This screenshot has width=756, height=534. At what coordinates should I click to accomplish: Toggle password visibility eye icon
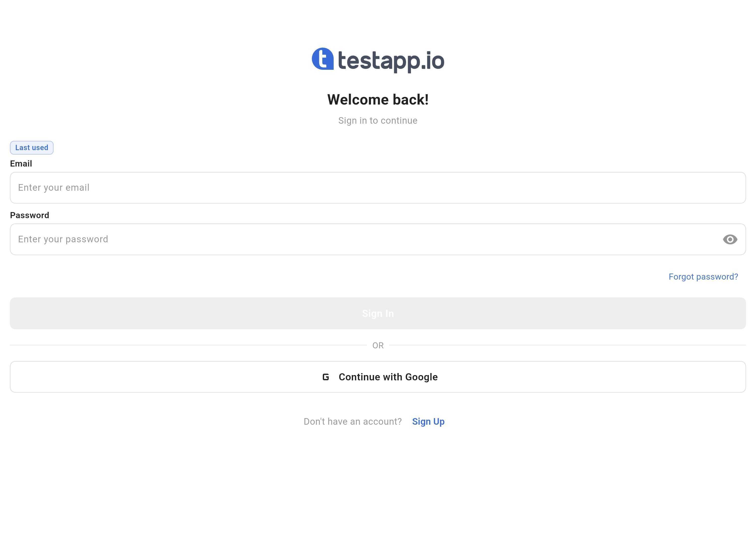(730, 239)
